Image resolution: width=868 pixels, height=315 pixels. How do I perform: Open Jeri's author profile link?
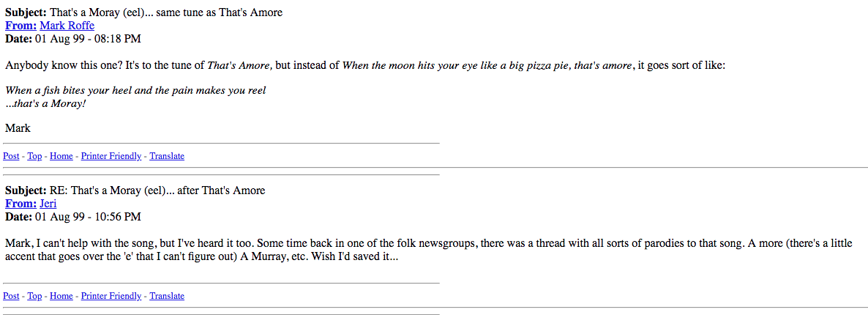(x=48, y=204)
